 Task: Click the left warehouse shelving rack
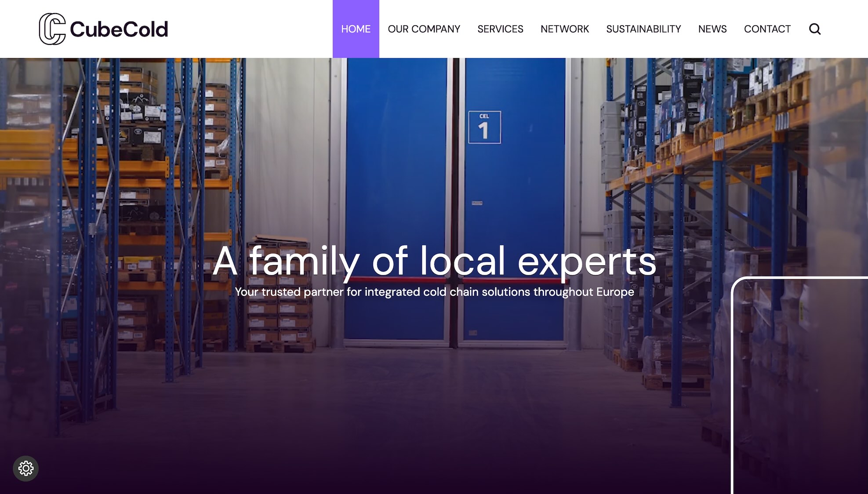(x=119, y=220)
